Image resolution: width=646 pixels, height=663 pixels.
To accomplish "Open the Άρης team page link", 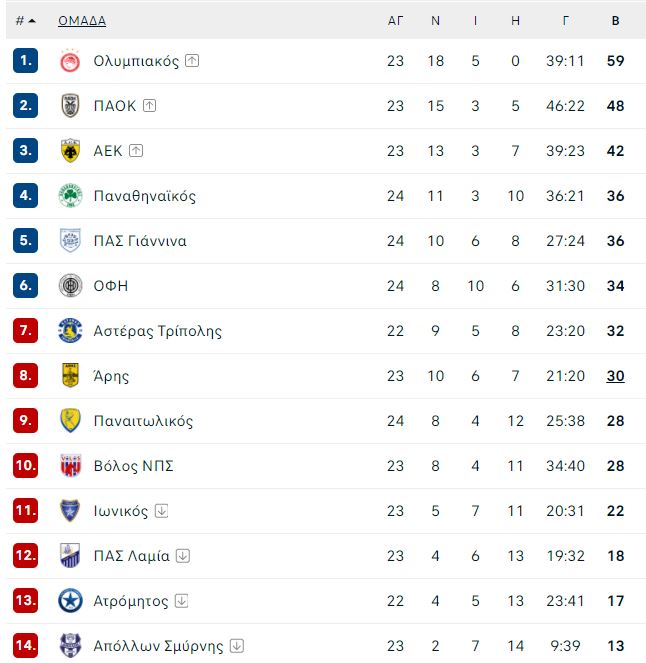I will [111, 375].
